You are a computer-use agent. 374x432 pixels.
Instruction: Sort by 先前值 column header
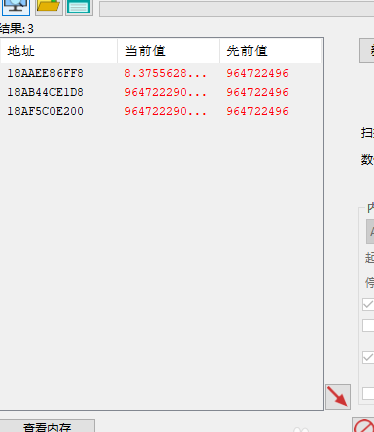click(270, 51)
